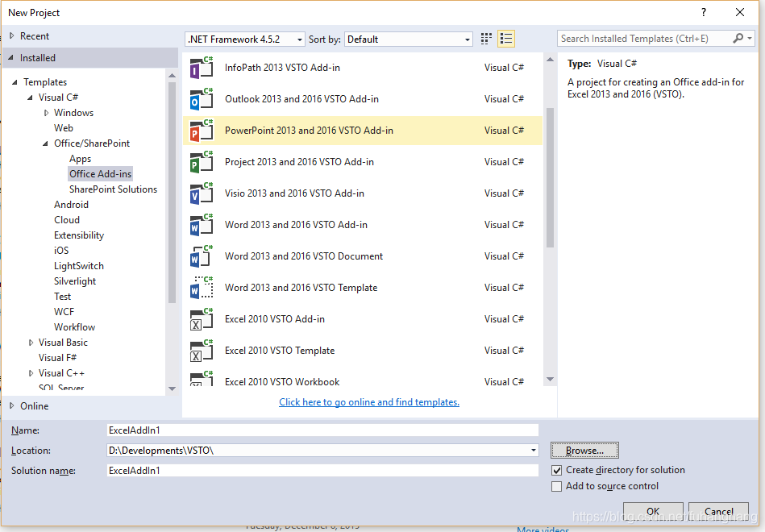Select the WCF category
This screenshot has width=765, height=532.
(64, 312)
